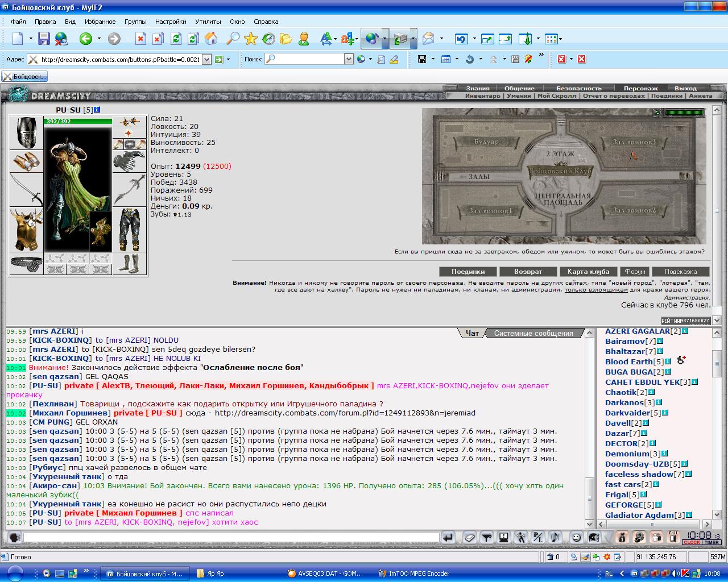Screen dimensions: 728x582
Task: Open Favorites star toolbar icon
Action: pos(251,39)
